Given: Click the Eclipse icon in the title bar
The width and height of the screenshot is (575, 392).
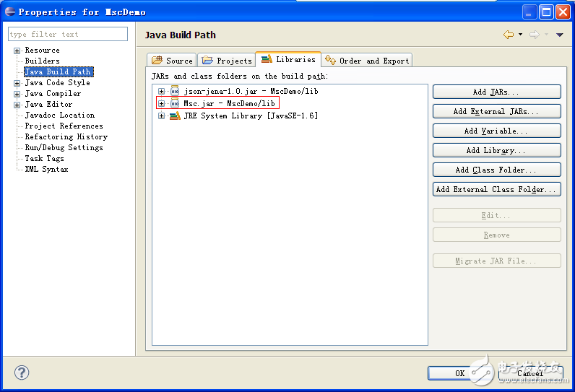Looking at the screenshot, I should pyautogui.click(x=10, y=12).
